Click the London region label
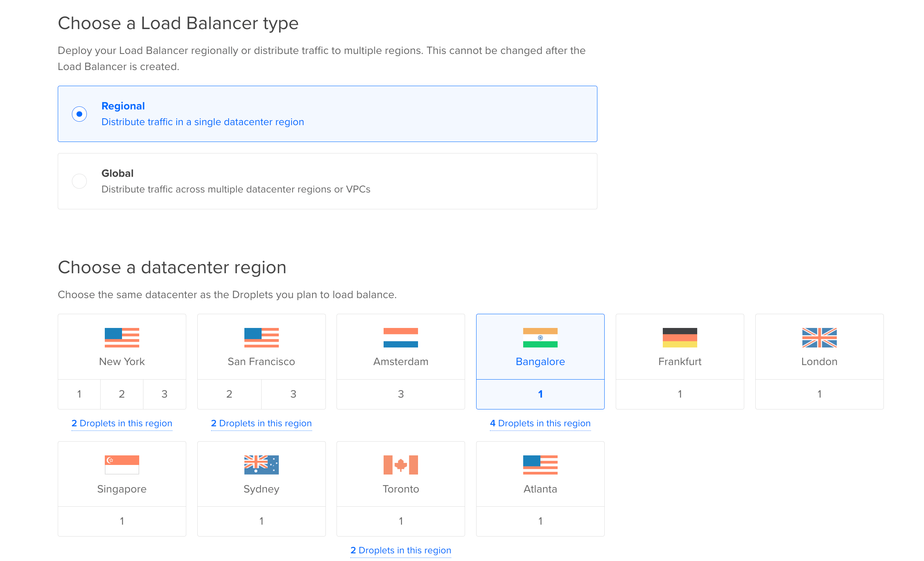The width and height of the screenshot is (924, 561). 819,362
